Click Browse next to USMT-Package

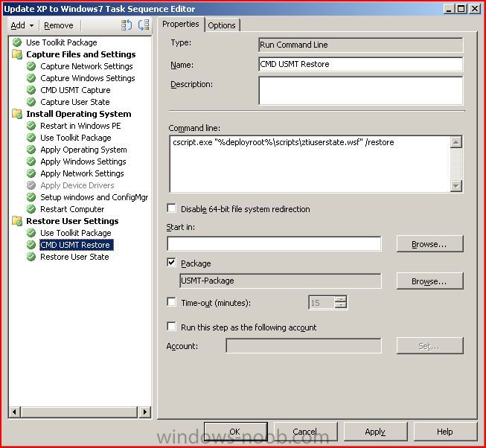pyautogui.click(x=429, y=281)
